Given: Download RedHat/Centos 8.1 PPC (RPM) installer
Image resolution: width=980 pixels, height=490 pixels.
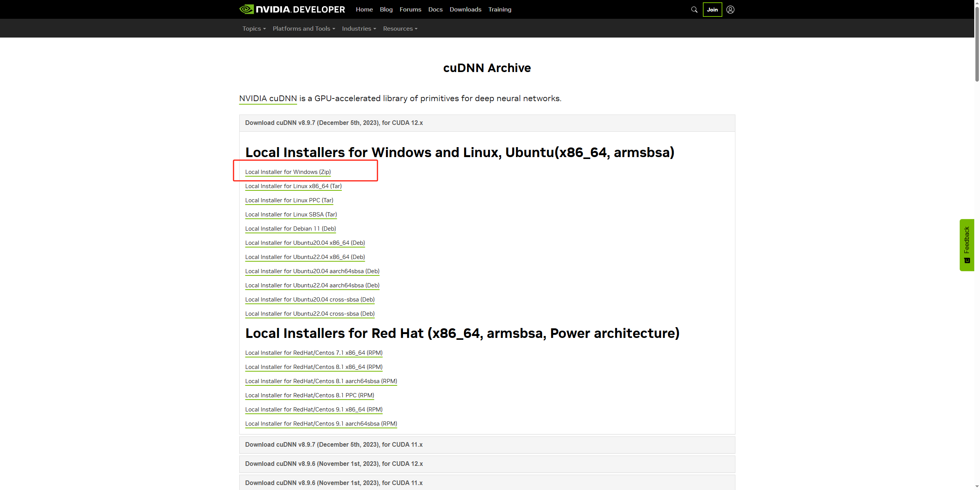Looking at the screenshot, I should pyautogui.click(x=310, y=395).
